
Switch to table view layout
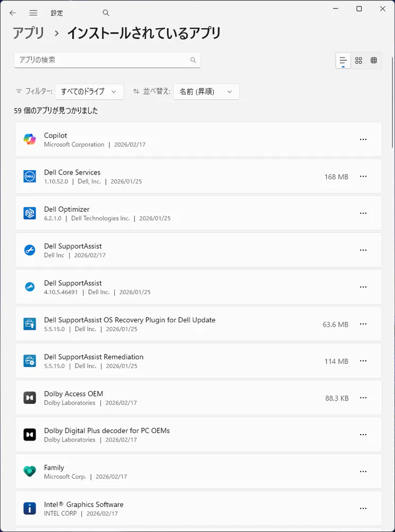point(374,61)
